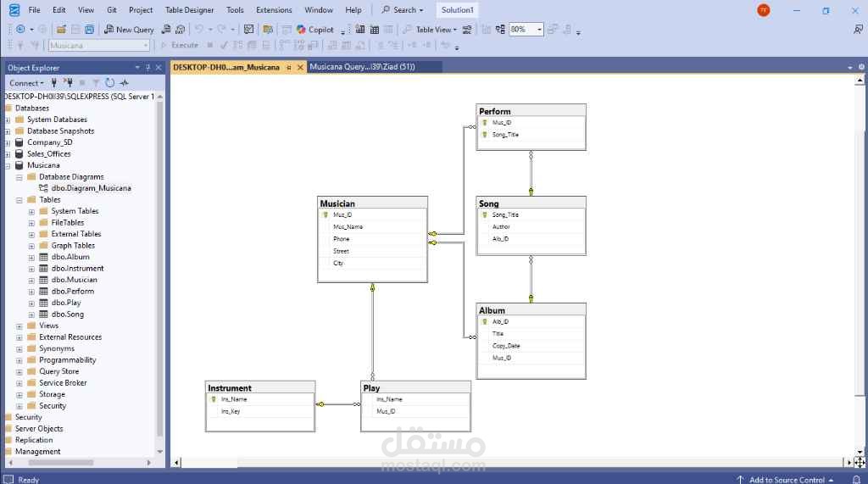Click the Save All toolbar icon
The image size is (868, 484).
click(x=89, y=30)
